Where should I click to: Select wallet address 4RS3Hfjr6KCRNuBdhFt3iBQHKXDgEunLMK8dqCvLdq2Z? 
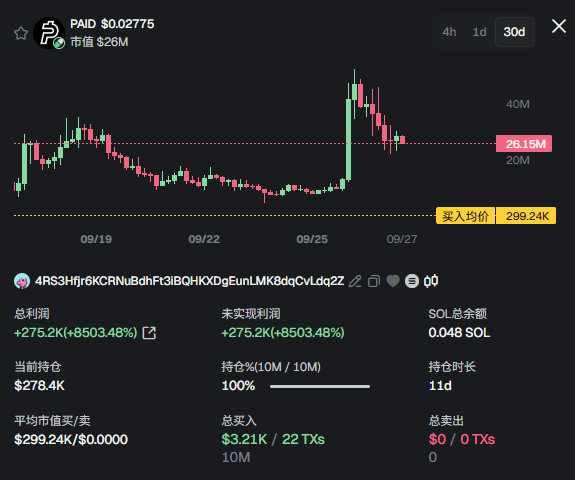[x=189, y=281]
